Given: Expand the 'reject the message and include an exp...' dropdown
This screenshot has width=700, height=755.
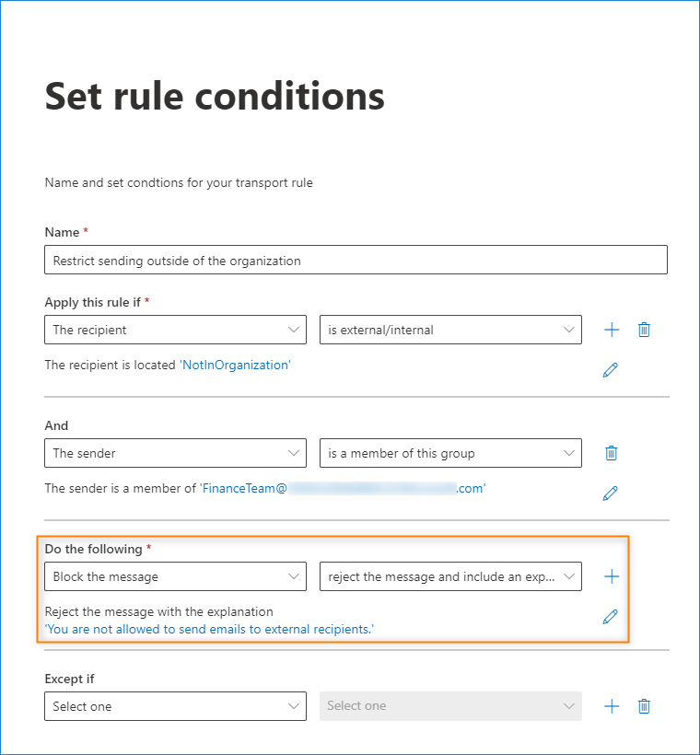Looking at the screenshot, I should 450,576.
